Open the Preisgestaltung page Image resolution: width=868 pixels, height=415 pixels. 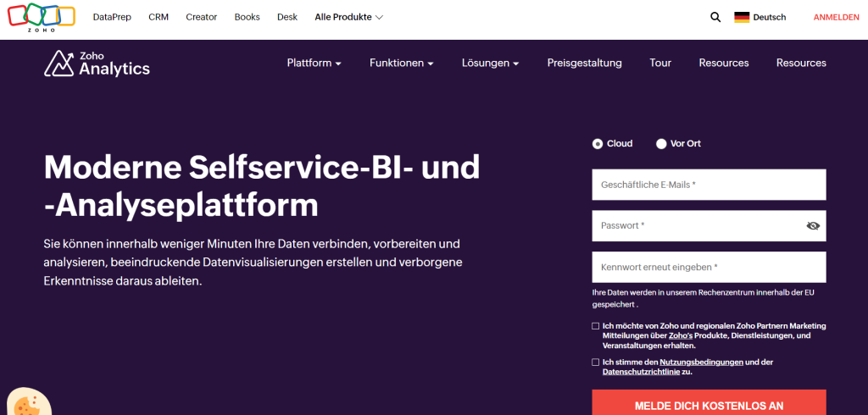(585, 63)
